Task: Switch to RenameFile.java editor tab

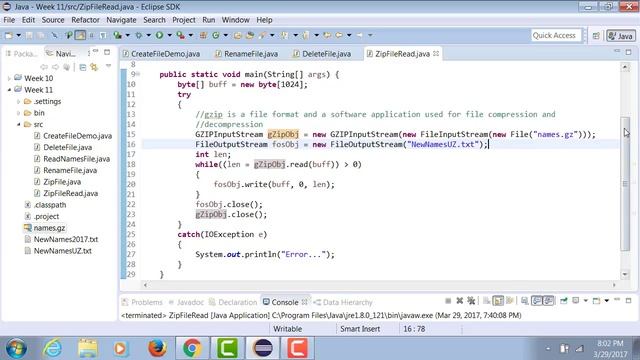Action: (x=247, y=54)
